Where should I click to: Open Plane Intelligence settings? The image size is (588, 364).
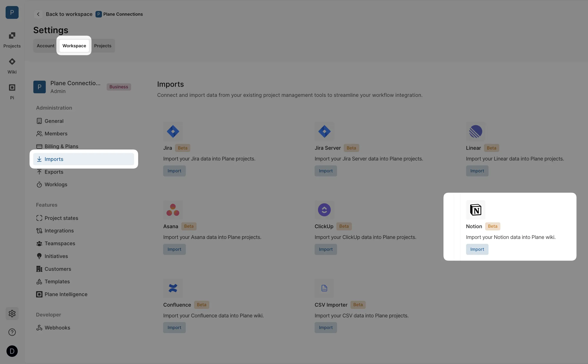pos(84,294)
